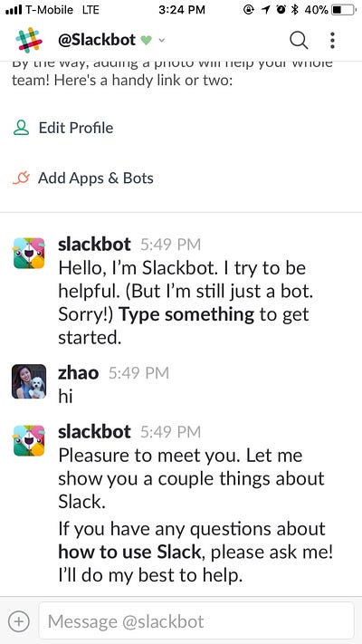Screen dimensions: 362x644
Task: Tap the battery indicator in status bar
Action: pos(343,9)
